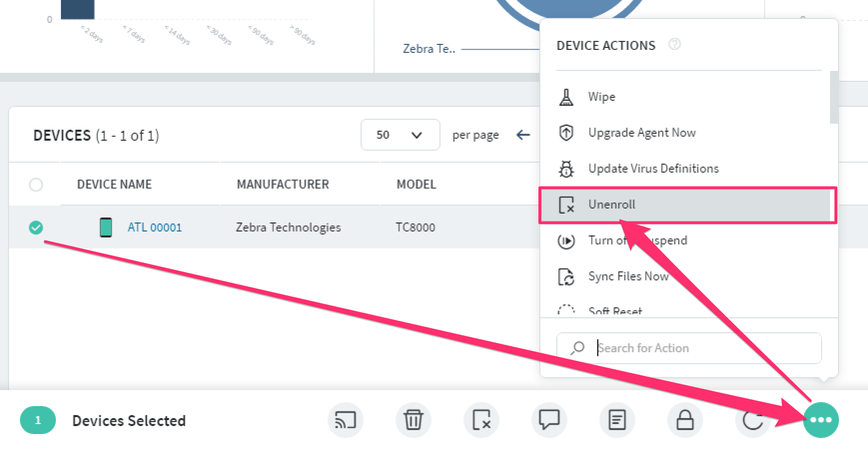Click the document notes icon in toolbar
Image resolution: width=868 pixels, height=449 pixels.
pyautogui.click(x=617, y=420)
